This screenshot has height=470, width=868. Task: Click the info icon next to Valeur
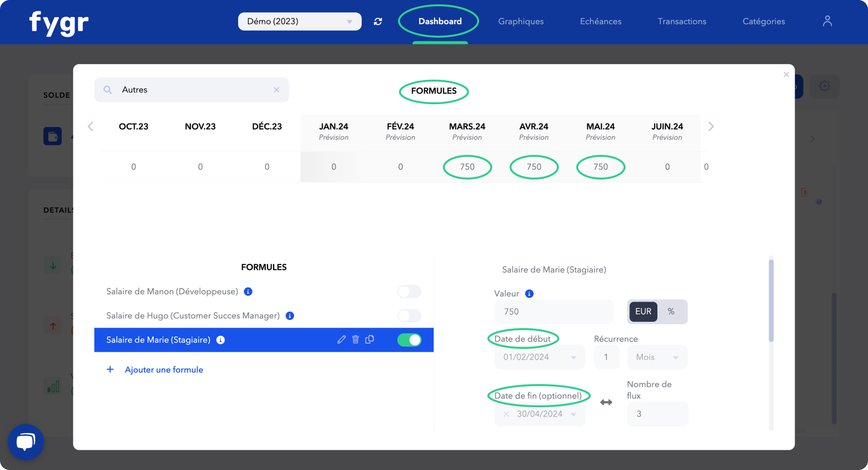pos(529,293)
